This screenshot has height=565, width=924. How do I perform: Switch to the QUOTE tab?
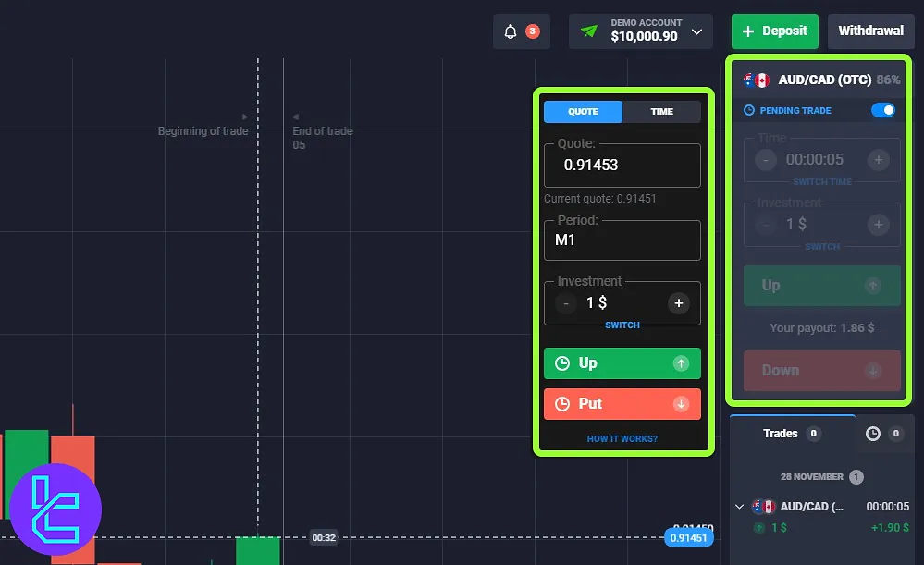pos(583,111)
